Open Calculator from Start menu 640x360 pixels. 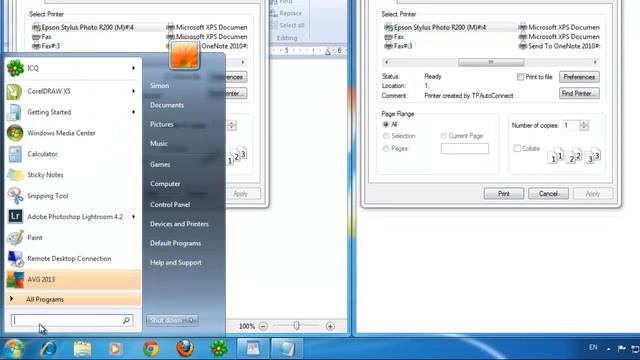point(73,154)
